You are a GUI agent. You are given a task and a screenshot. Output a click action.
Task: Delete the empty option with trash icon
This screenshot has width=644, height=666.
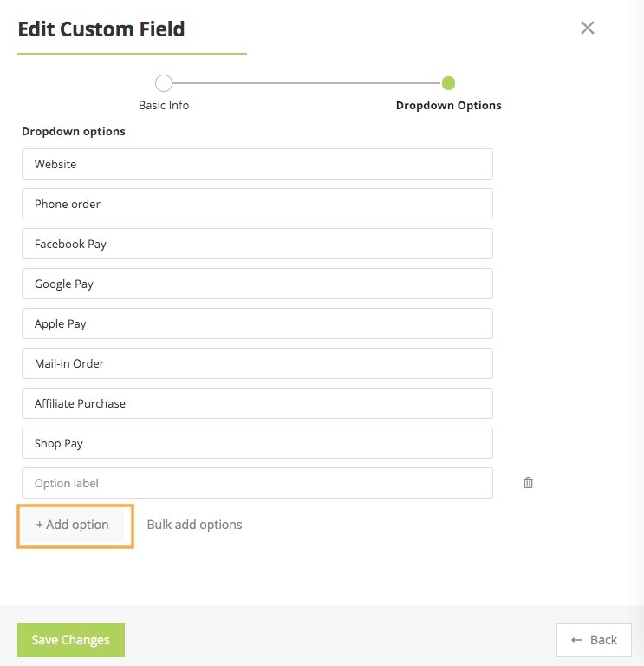point(528,483)
